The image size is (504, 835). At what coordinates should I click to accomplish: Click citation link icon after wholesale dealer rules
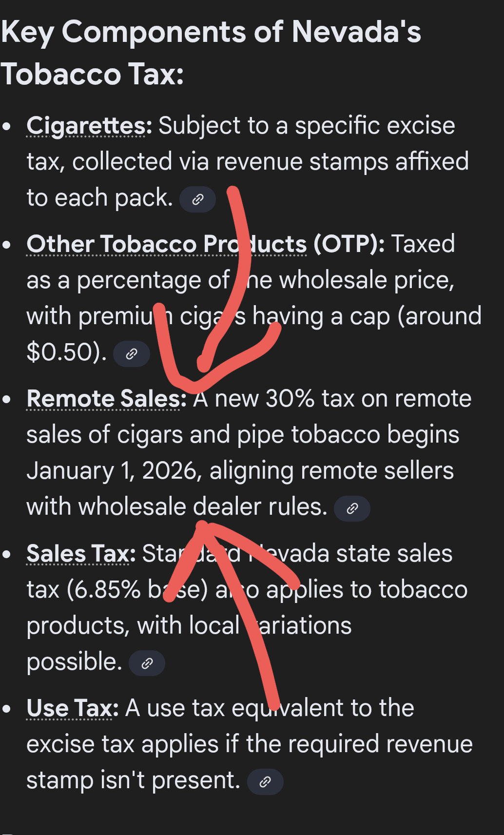(x=352, y=508)
